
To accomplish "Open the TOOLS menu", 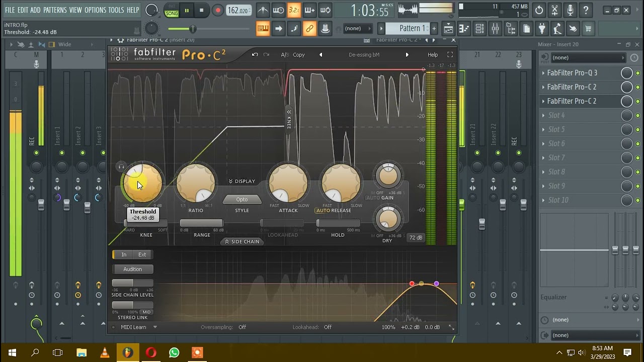I will (x=116, y=10).
